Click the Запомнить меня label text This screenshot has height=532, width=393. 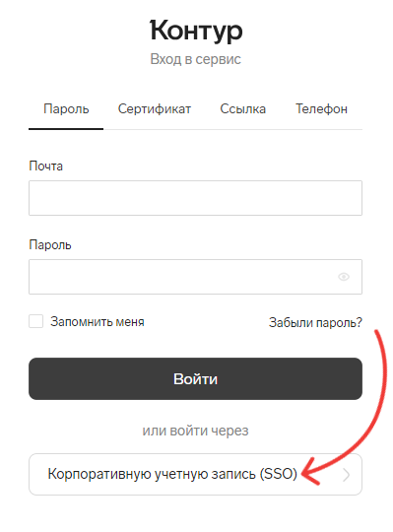coord(98,321)
